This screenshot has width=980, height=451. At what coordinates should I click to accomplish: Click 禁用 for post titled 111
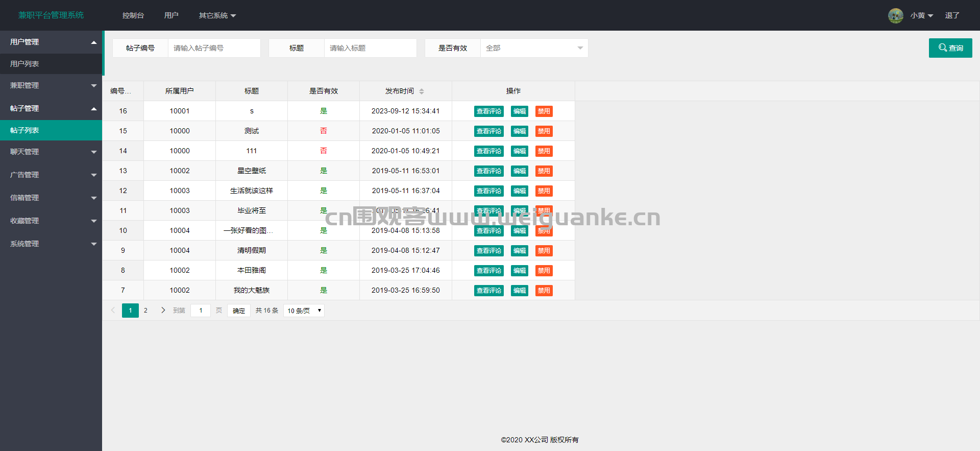[544, 151]
